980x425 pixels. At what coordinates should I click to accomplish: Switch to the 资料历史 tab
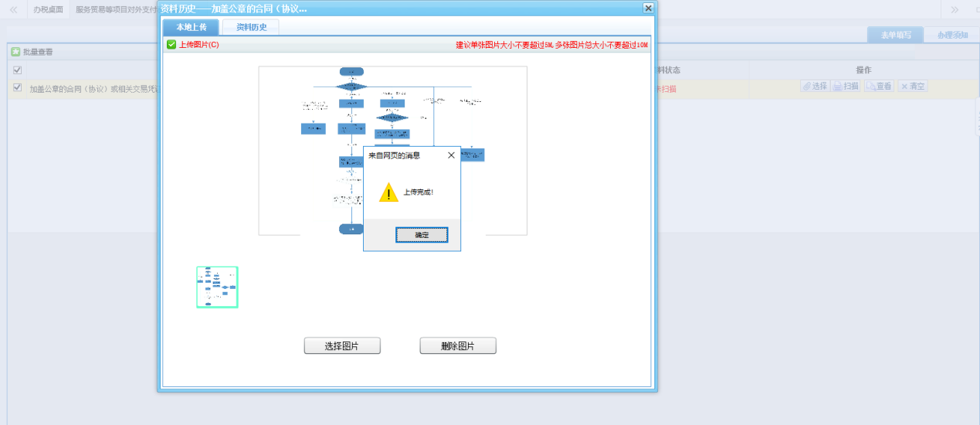pyautogui.click(x=251, y=27)
